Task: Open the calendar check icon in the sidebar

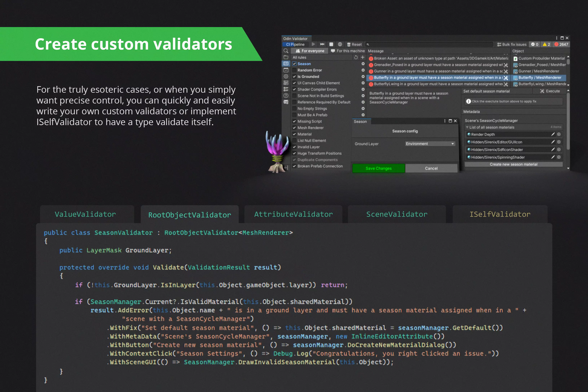Action: pos(286,70)
